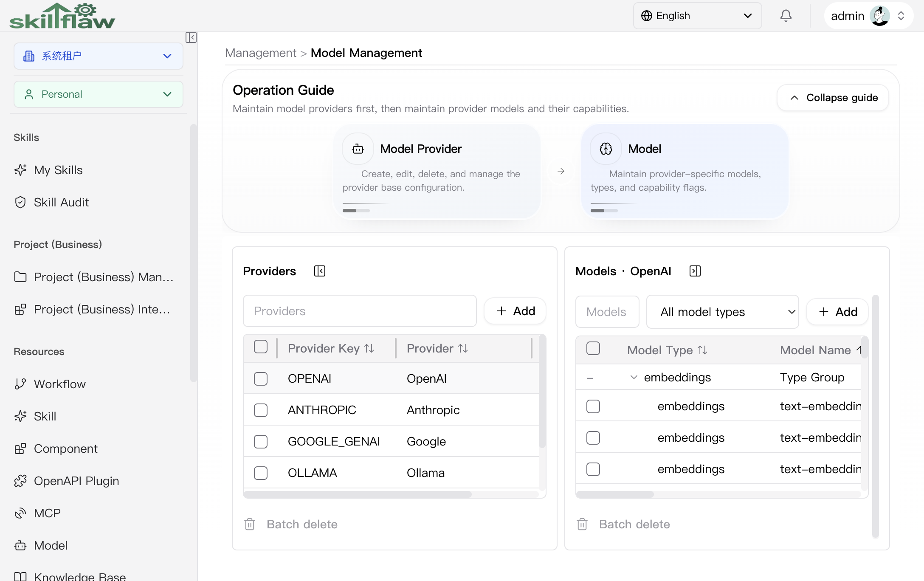This screenshot has height=581, width=924.
Task: Collapse the left sidebar panel icon
Action: pyautogui.click(x=191, y=37)
